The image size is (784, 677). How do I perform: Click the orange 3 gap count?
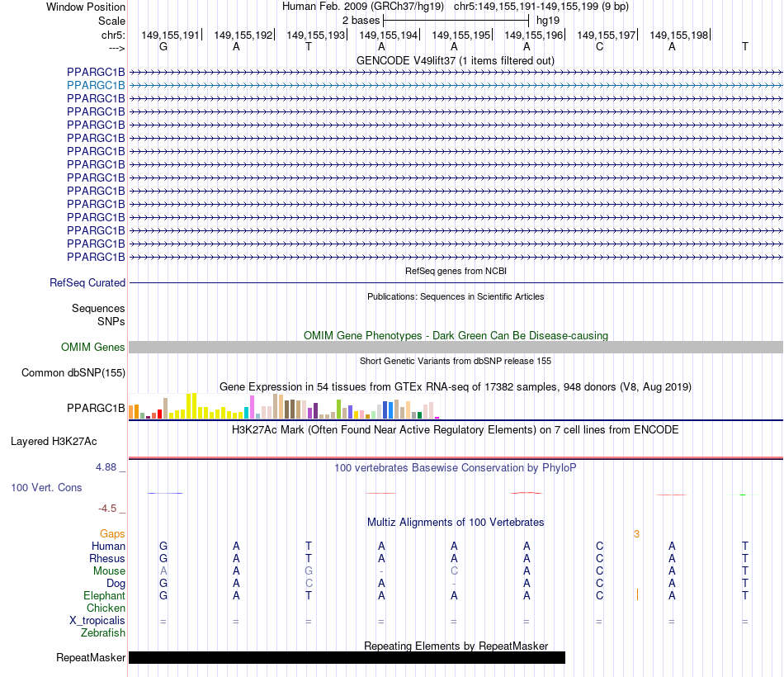click(x=636, y=534)
